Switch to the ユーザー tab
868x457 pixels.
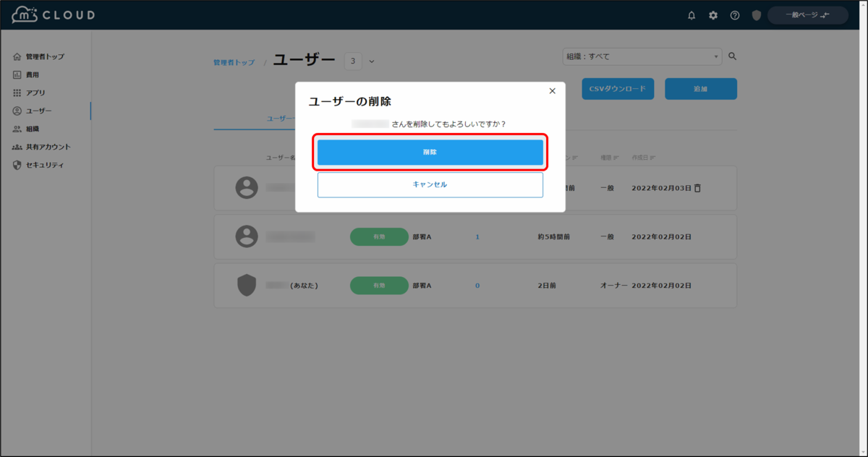pos(278,118)
